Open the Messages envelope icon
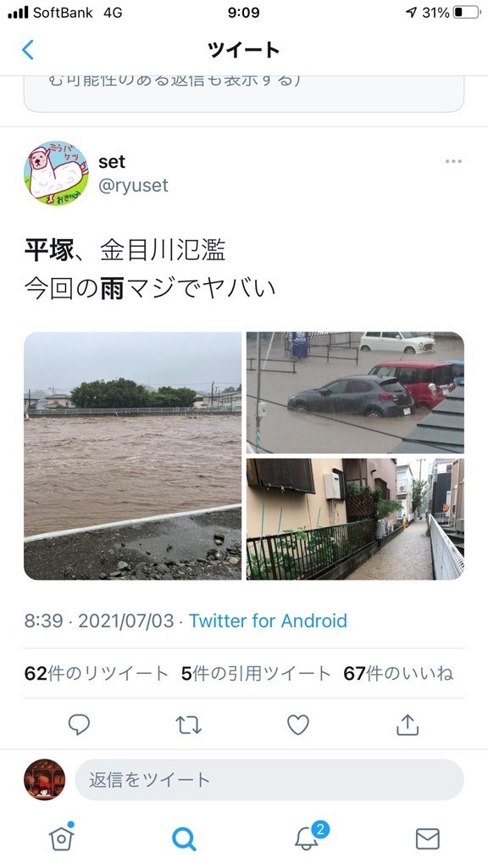Image resolution: width=488 pixels, height=868 pixels. coord(428,838)
